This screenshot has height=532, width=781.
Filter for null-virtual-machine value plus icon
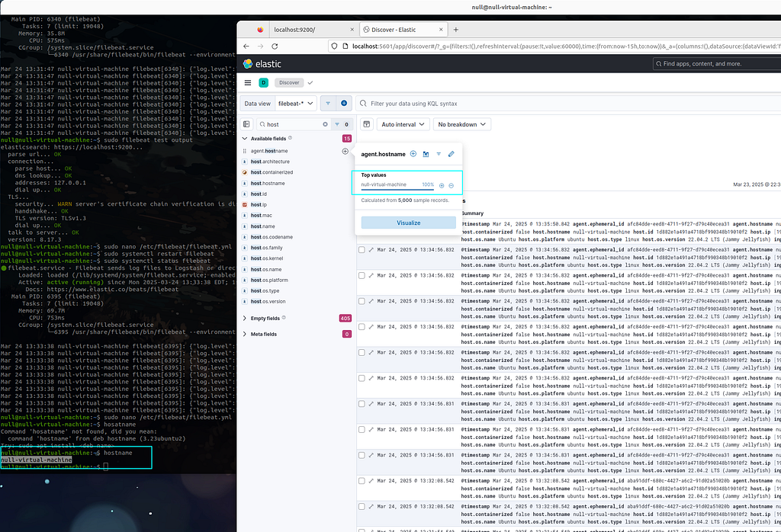coord(442,186)
